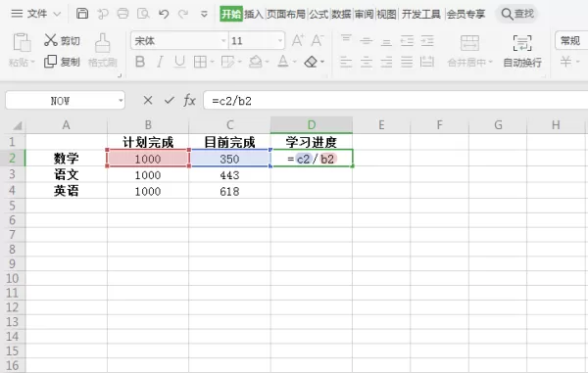The height and width of the screenshot is (373, 588).
Task: Increase font size with A+ icon
Action: pyautogui.click(x=298, y=40)
